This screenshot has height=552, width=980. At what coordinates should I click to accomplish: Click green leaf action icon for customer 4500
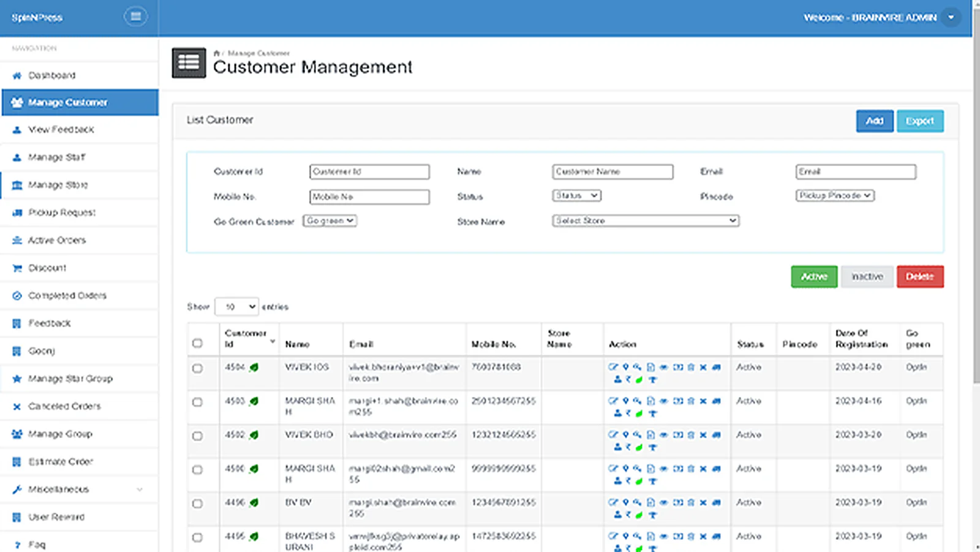pyautogui.click(x=639, y=481)
